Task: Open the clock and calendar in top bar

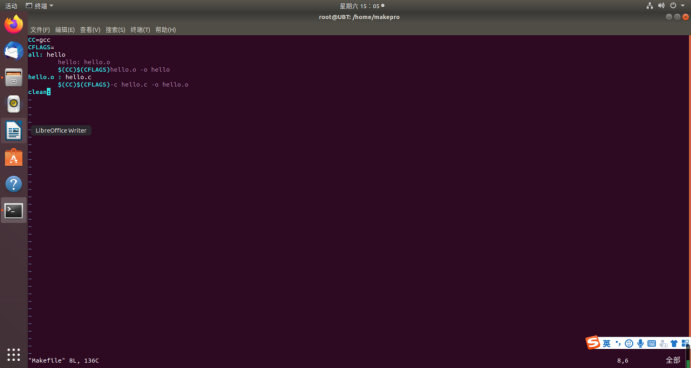Action: pyautogui.click(x=361, y=6)
